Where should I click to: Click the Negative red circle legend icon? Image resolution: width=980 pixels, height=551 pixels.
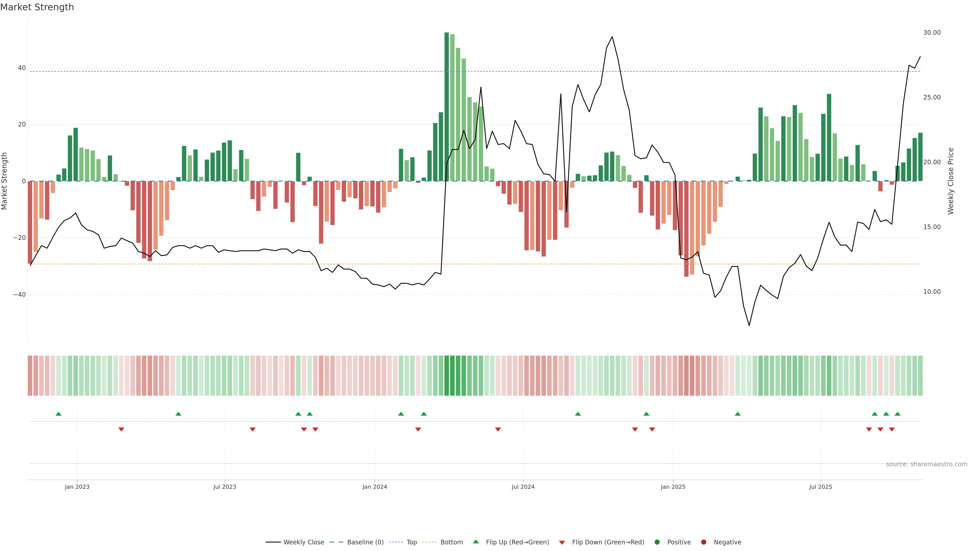703,542
